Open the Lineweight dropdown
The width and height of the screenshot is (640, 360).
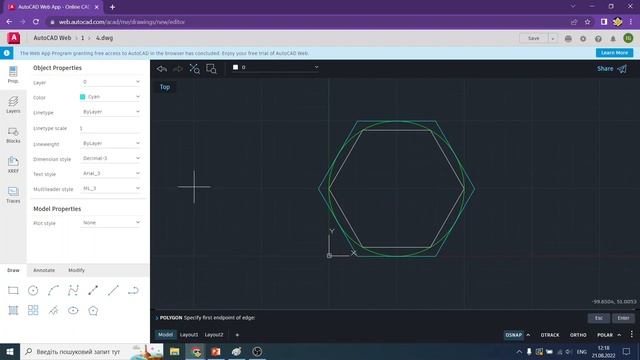point(111,143)
